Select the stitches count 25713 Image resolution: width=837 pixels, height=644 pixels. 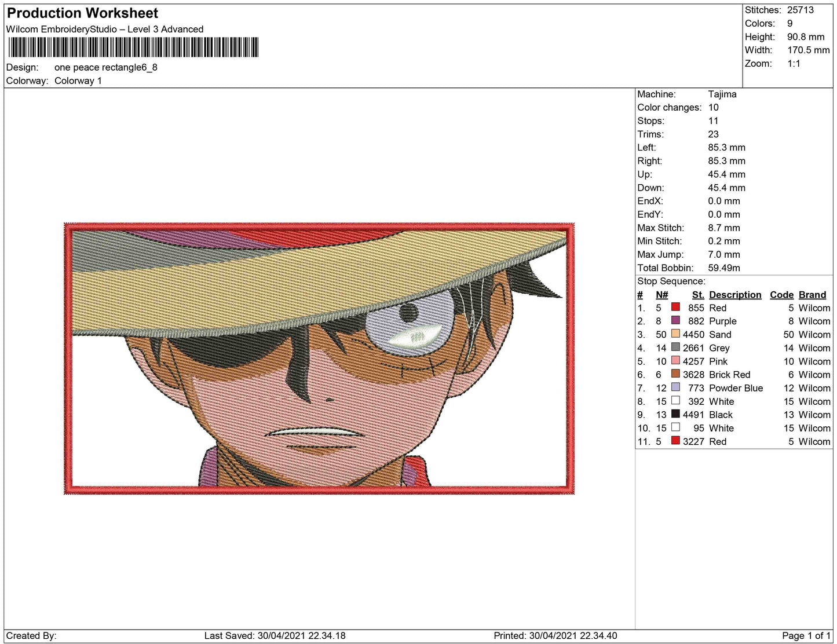coord(801,10)
